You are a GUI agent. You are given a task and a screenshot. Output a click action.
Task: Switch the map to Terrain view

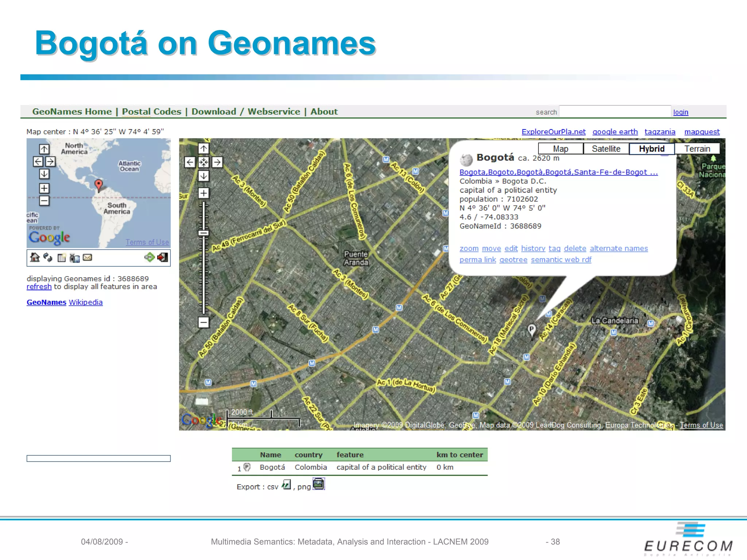(697, 149)
